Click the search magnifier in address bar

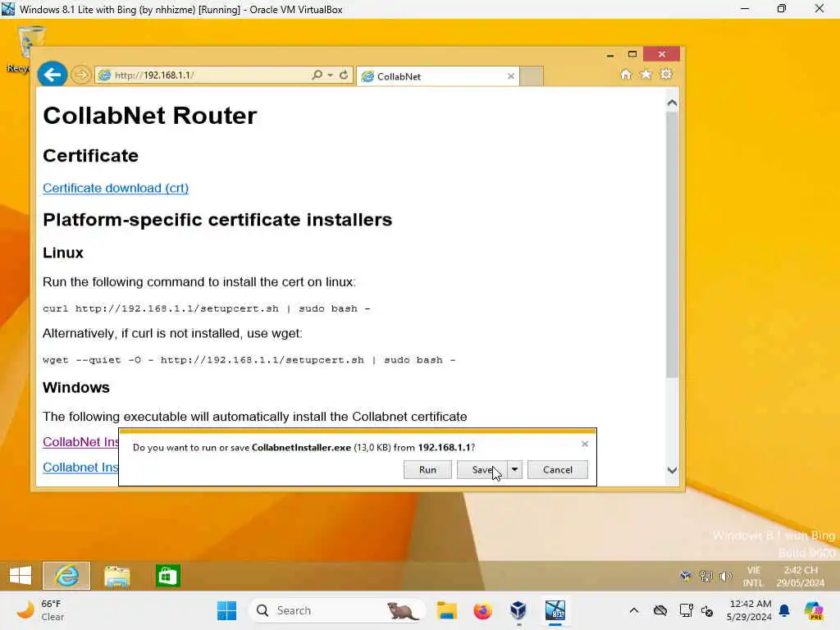point(317,75)
